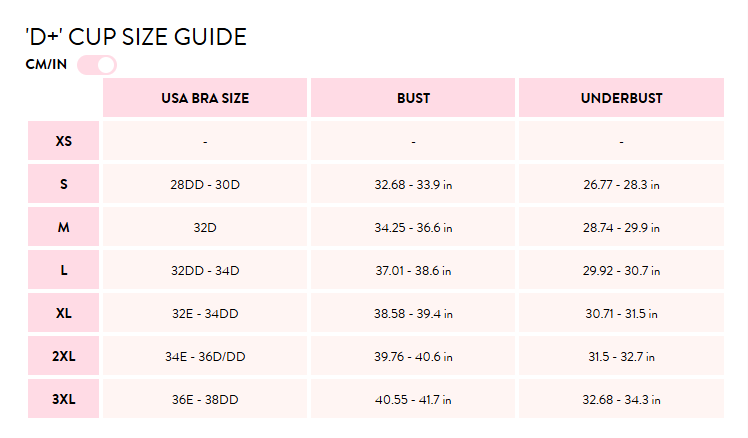
Task: Select the 2XL size row label
Action: (x=63, y=355)
